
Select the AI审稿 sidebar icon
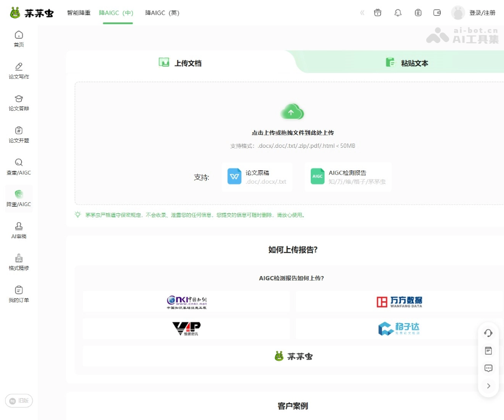click(18, 231)
